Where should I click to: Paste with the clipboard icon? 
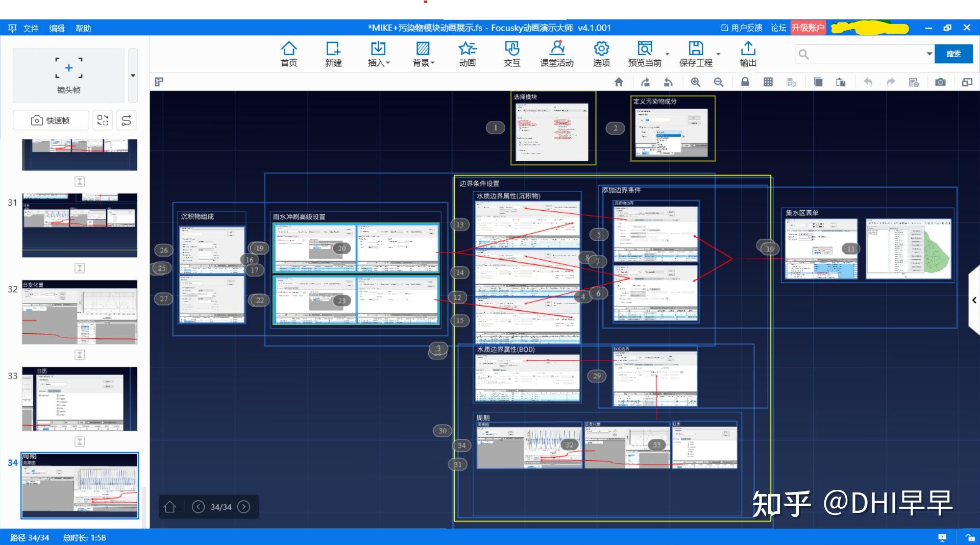[841, 82]
